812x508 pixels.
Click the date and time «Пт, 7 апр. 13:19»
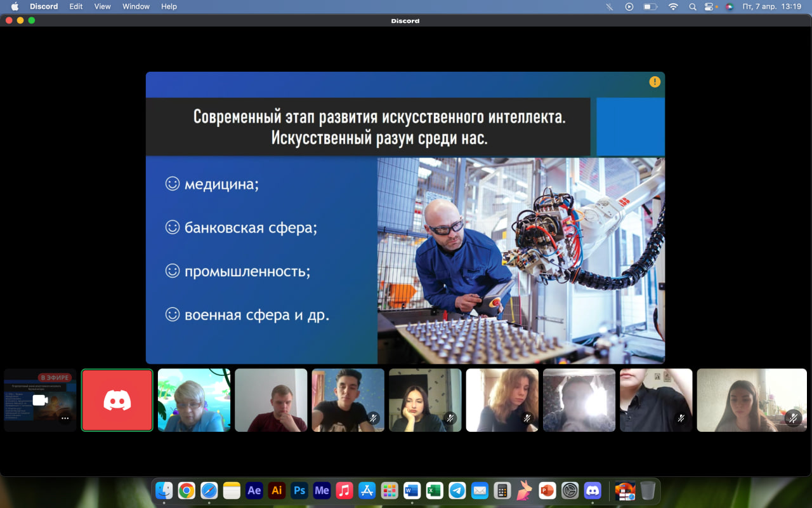coord(772,6)
